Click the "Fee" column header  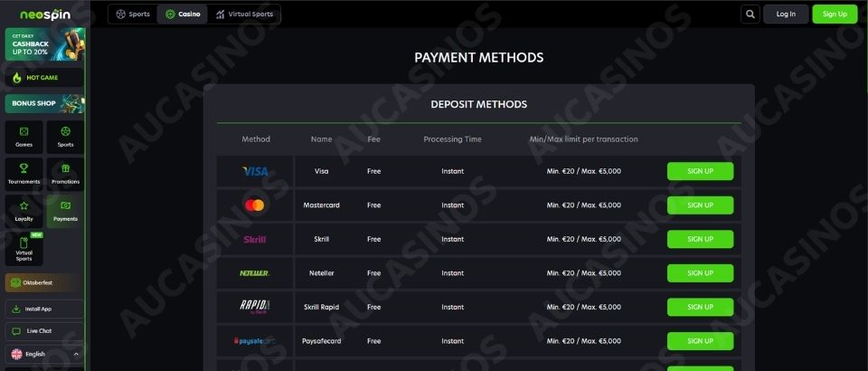[374, 139]
